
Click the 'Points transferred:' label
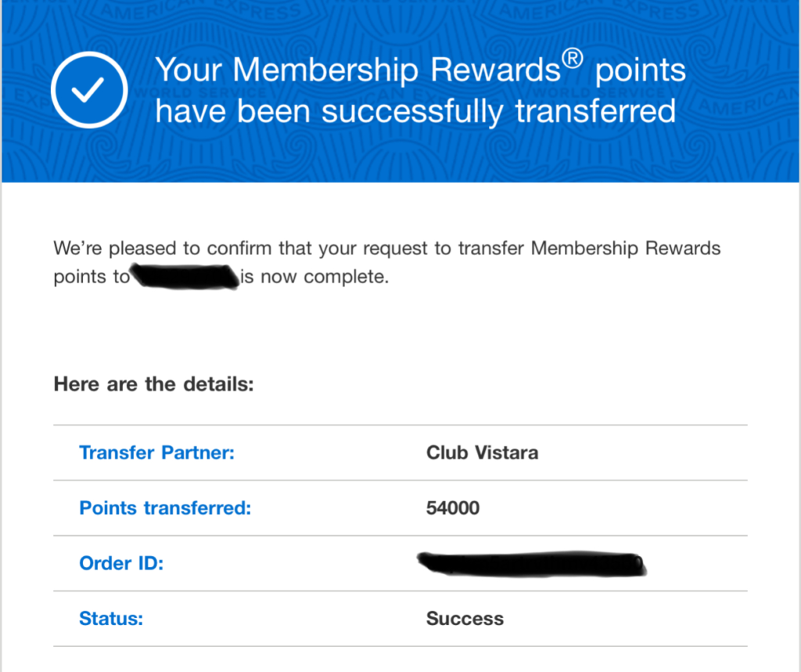pyautogui.click(x=165, y=508)
